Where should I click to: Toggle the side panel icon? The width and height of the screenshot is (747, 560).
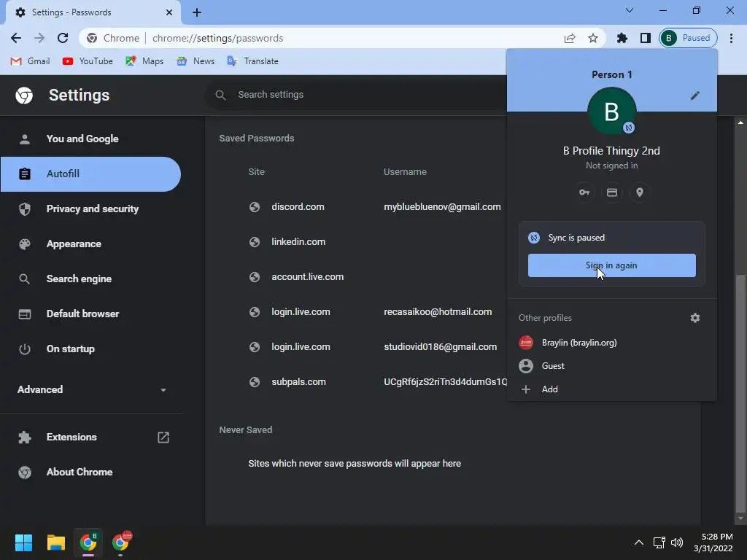[x=645, y=38]
